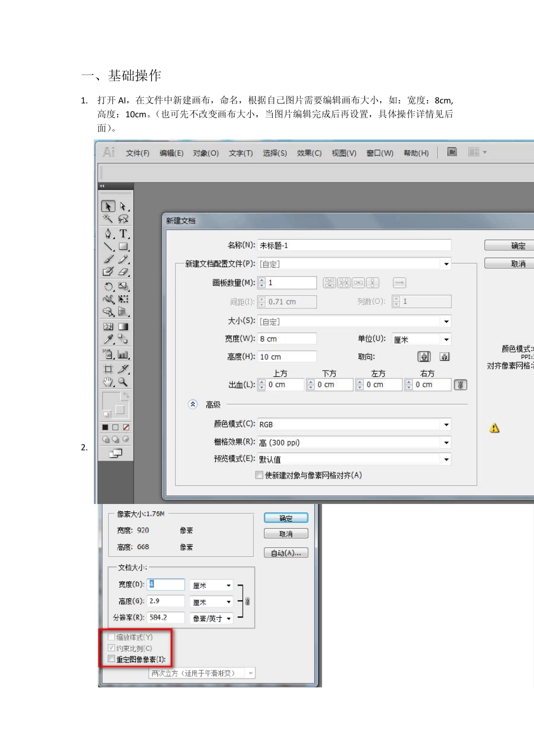Image resolution: width=534 pixels, height=756 pixels.
Task: Select the Symbol Sprayer tool
Action: coord(108,354)
